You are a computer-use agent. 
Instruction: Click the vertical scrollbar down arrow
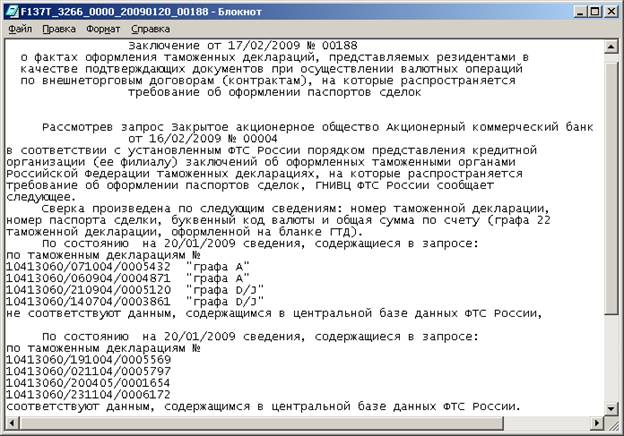click(612, 409)
